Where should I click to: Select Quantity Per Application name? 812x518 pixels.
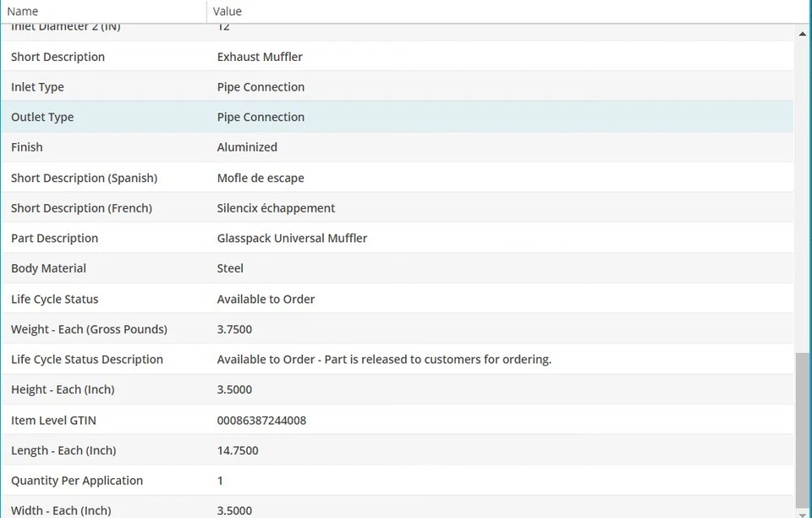pyautogui.click(x=77, y=481)
